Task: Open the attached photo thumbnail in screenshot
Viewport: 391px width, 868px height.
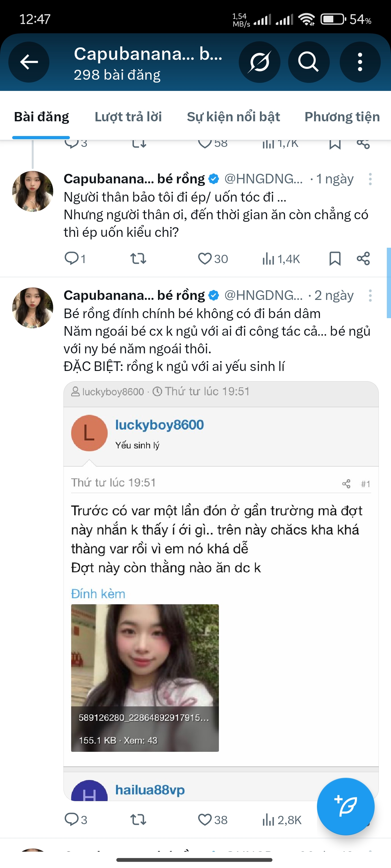Action: point(145,678)
